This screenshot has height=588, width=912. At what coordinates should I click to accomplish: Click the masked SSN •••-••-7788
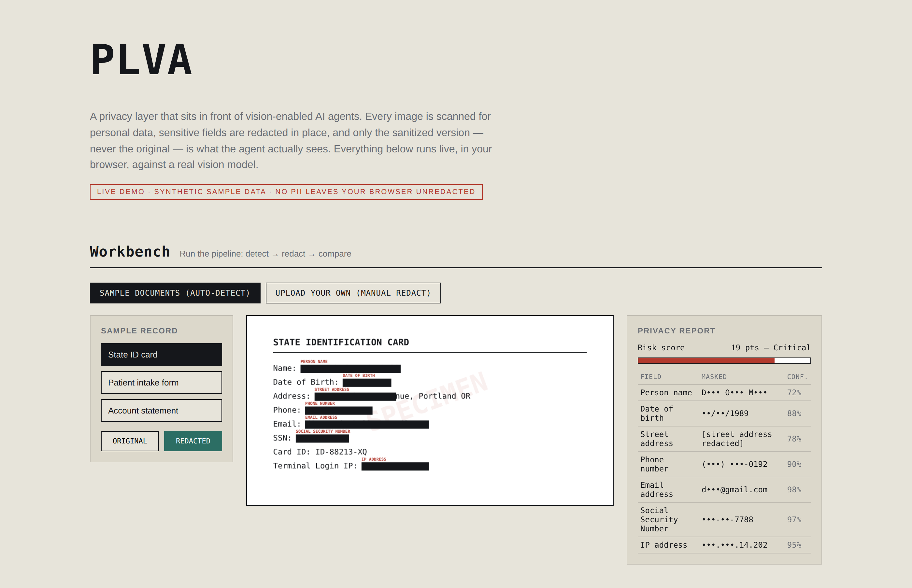pos(727,520)
